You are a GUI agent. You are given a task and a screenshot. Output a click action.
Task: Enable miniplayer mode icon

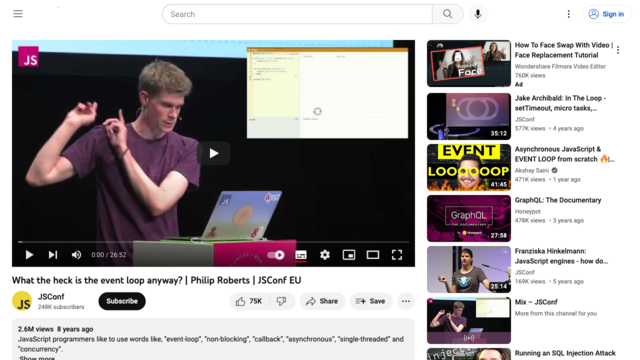(349, 255)
